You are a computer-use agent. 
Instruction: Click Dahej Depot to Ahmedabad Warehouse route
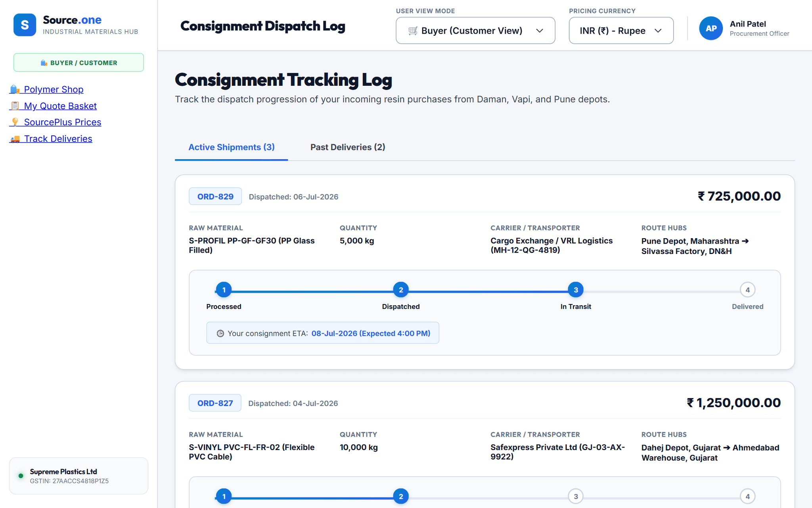point(710,452)
